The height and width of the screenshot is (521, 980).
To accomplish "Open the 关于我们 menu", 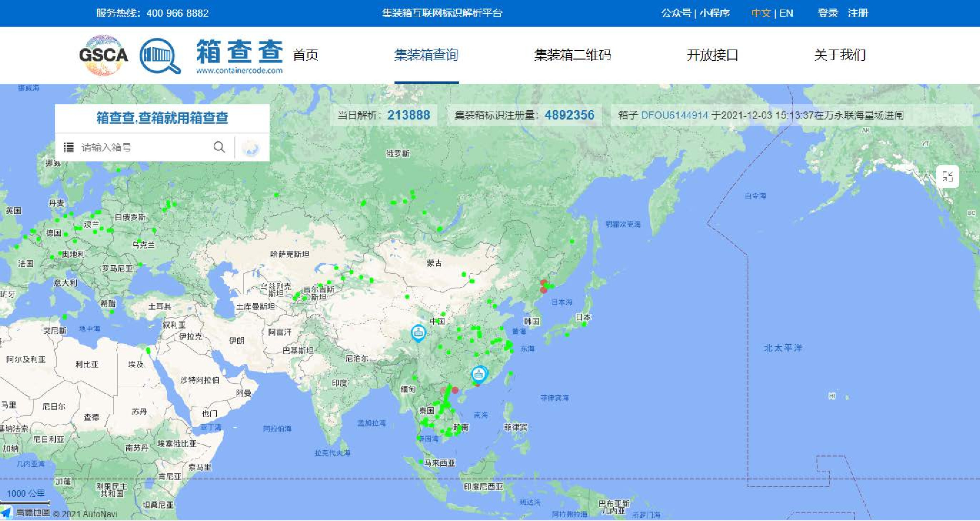I will (839, 55).
